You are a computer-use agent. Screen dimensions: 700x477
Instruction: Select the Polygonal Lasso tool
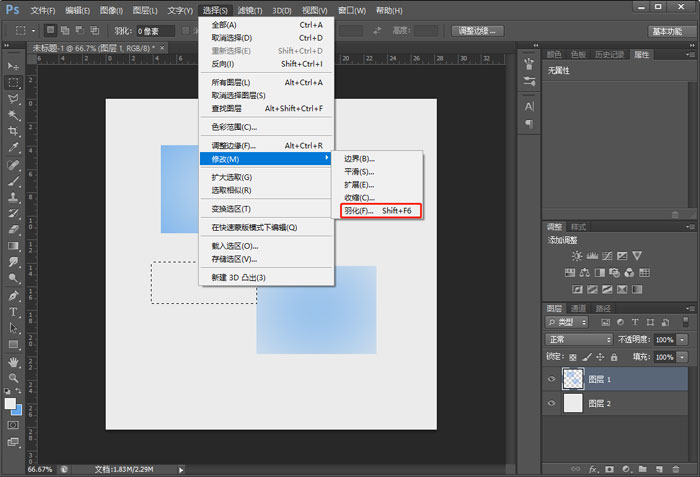click(x=13, y=99)
